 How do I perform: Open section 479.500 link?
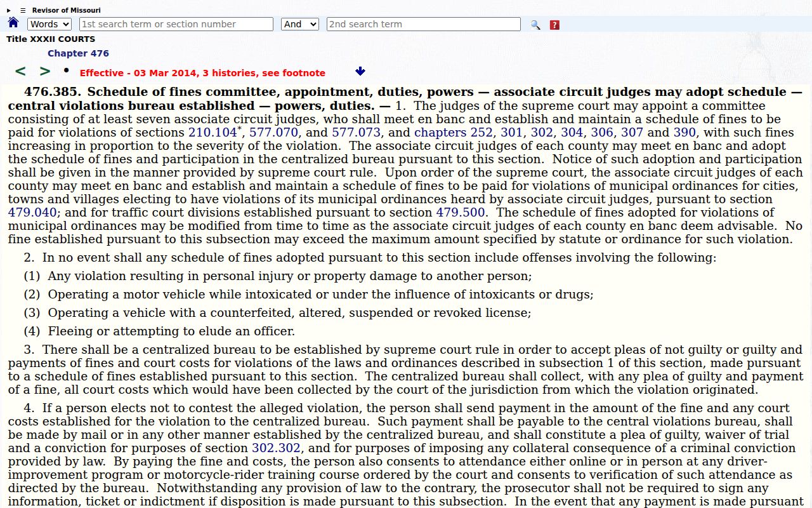point(460,213)
